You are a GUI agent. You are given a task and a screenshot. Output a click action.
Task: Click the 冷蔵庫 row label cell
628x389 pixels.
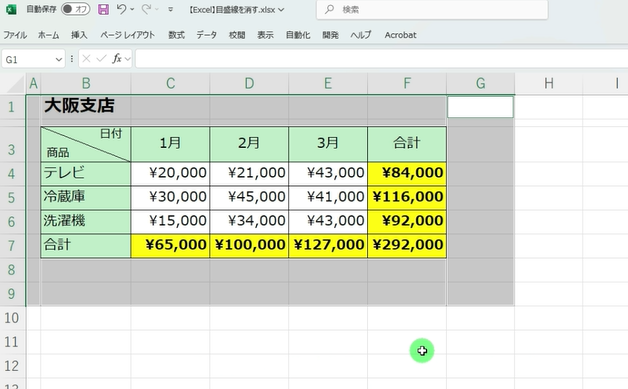(x=86, y=198)
